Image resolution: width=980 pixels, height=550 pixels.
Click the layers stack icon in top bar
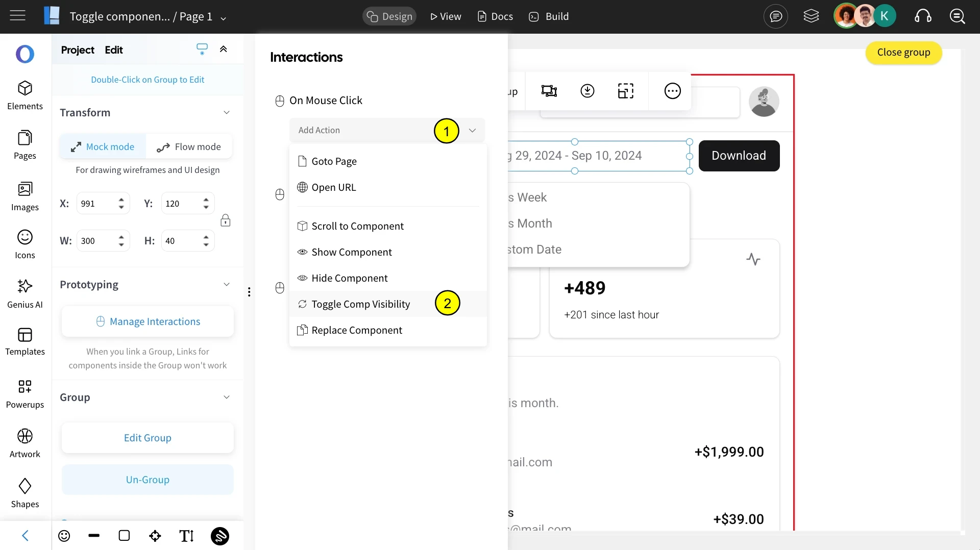click(x=811, y=16)
